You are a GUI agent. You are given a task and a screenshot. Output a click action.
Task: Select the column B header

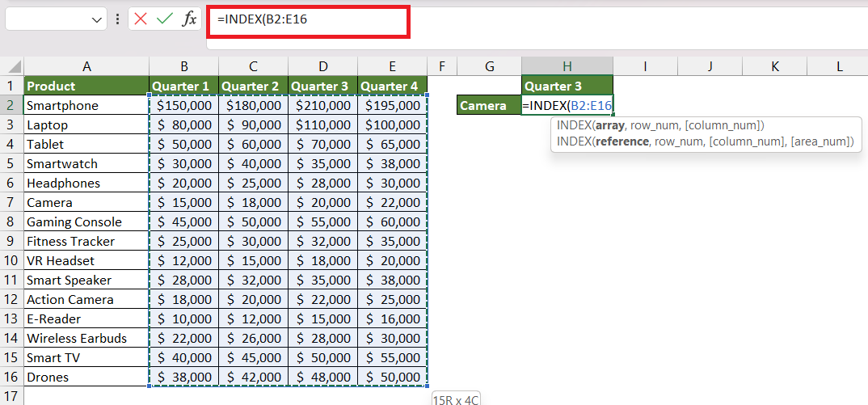[183, 66]
